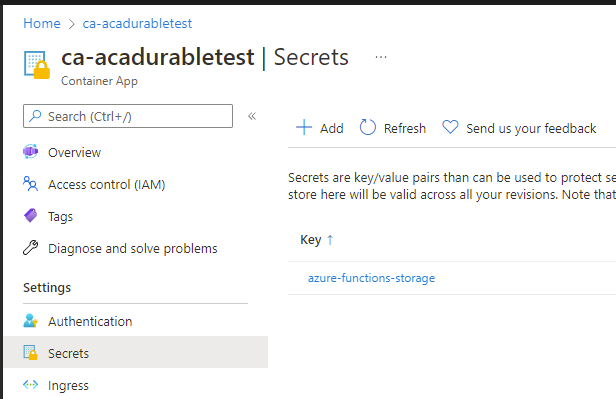Click the Authentication user icon
The width and height of the screenshot is (616, 399).
point(31,321)
